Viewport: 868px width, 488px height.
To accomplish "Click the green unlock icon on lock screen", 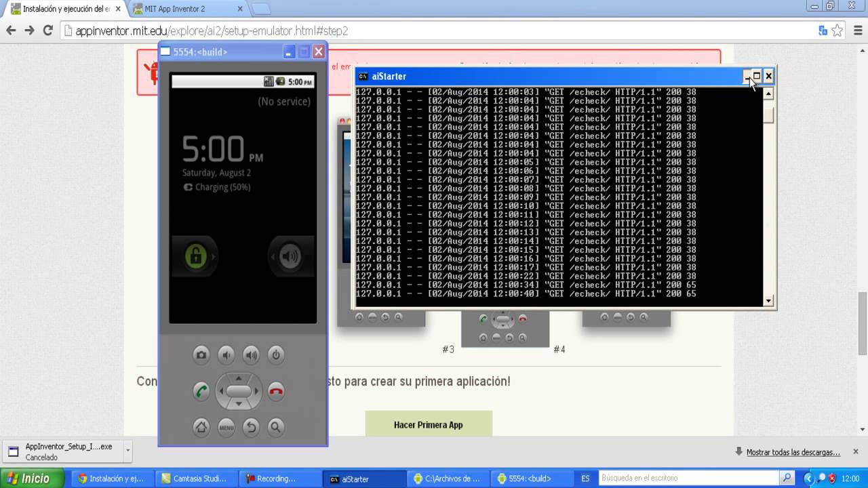I will (x=196, y=256).
